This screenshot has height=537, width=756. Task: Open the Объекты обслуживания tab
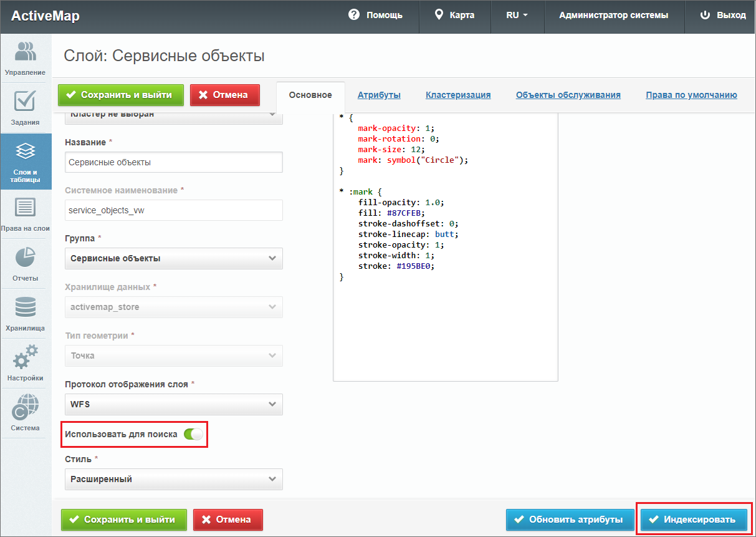(568, 95)
